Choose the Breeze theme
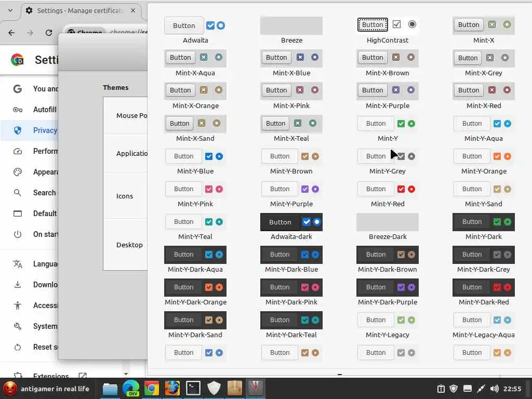Image resolution: width=532 pixels, height=399 pixels. (x=291, y=31)
